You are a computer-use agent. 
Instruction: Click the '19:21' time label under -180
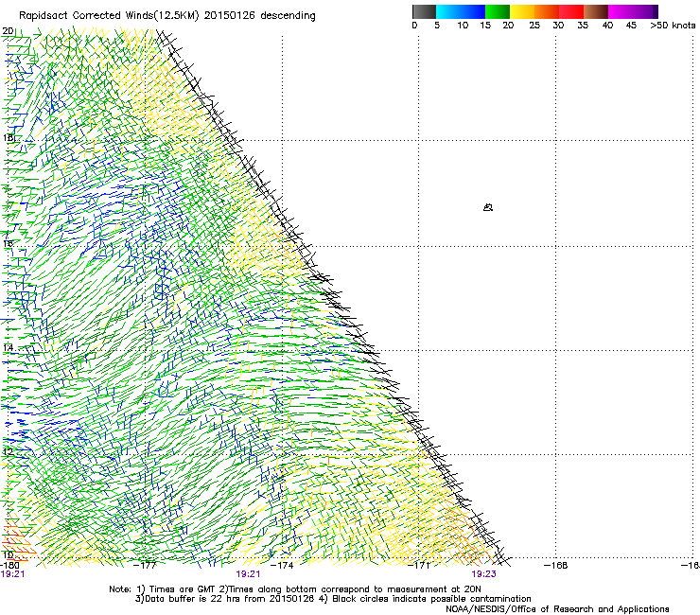pyautogui.click(x=12, y=574)
